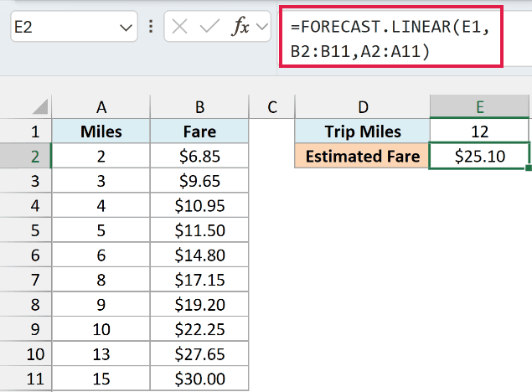
Task: Click the Name Box showing E2
Action: 74,27
